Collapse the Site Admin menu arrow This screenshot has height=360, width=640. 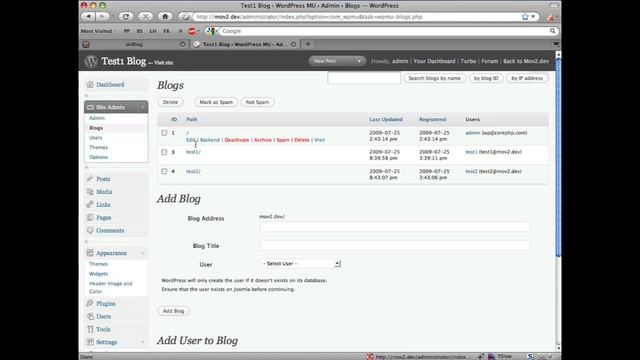143,107
